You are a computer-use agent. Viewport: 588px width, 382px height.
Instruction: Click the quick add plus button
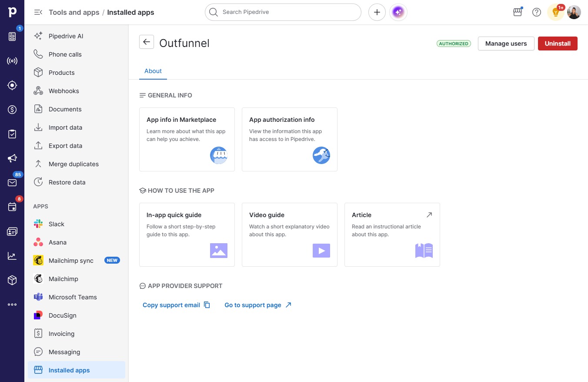377,12
